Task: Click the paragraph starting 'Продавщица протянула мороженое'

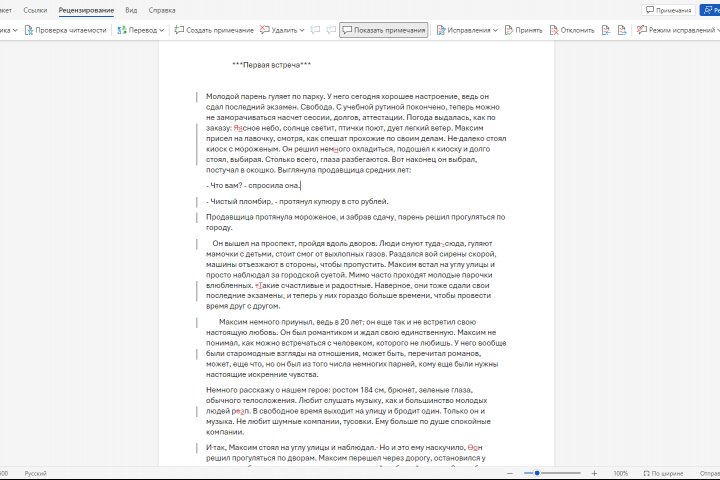Action: pos(356,222)
